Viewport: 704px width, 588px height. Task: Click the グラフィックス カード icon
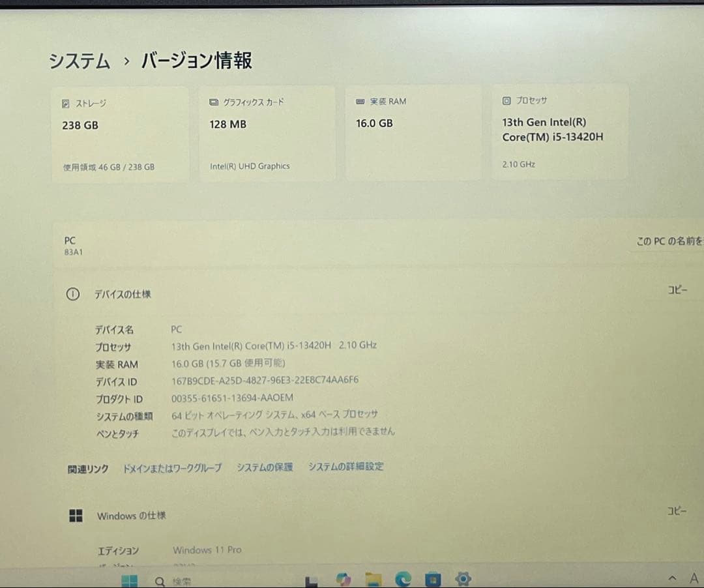[213, 101]
